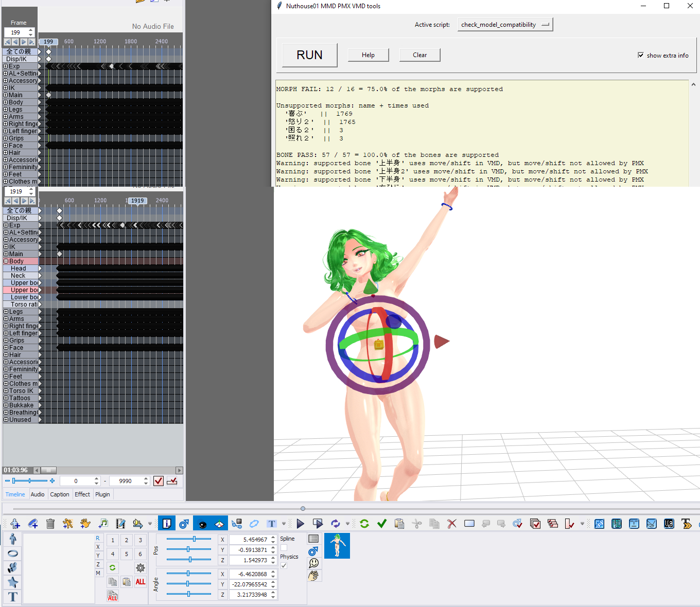Click the film strip edit icon
Viewport: 700px width, 607px height.
coord(120,524)
